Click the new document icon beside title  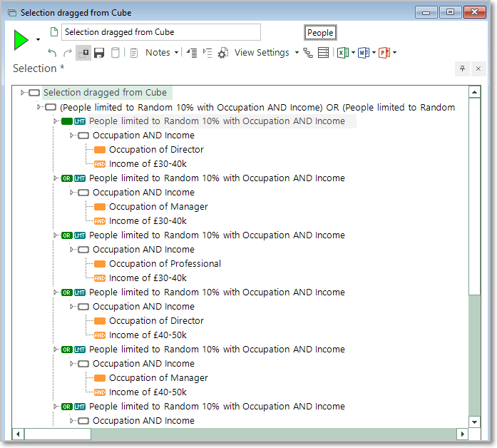pos(54,32)
